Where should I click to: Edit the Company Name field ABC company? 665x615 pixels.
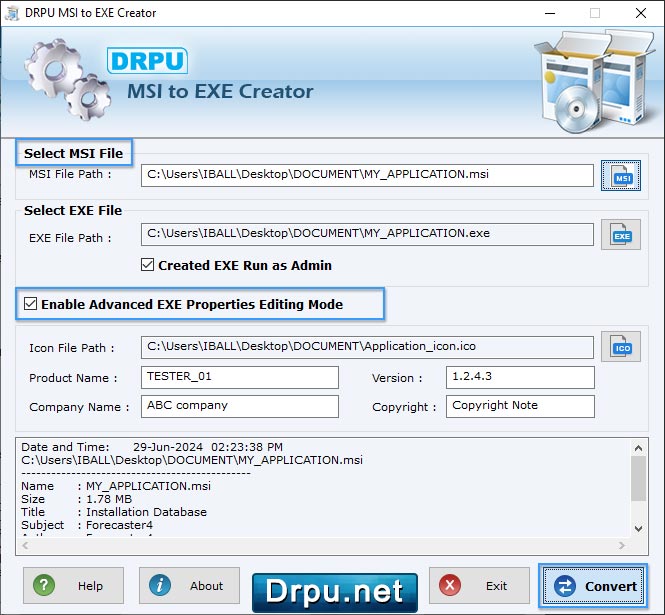click(x=240, y=406)
